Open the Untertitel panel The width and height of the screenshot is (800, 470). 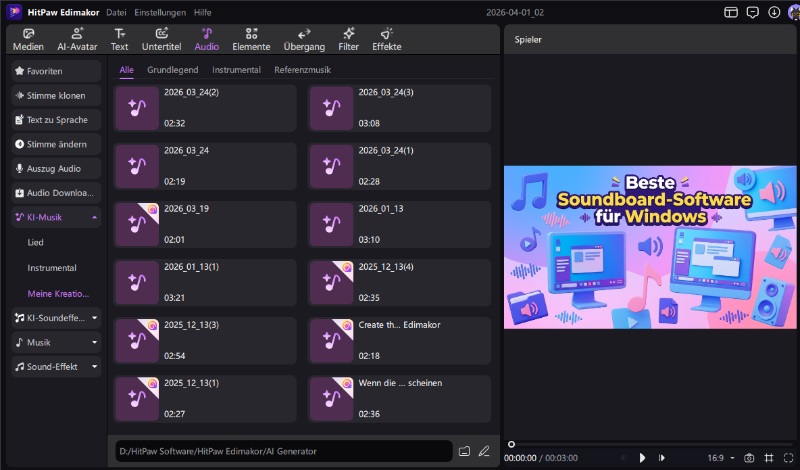(161, 40)
